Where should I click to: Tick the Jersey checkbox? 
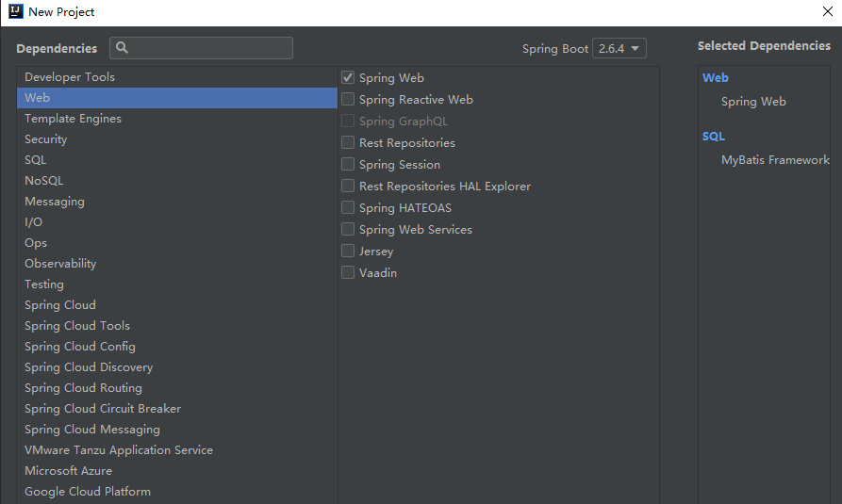pyautogui.click(x=348, y=251)
